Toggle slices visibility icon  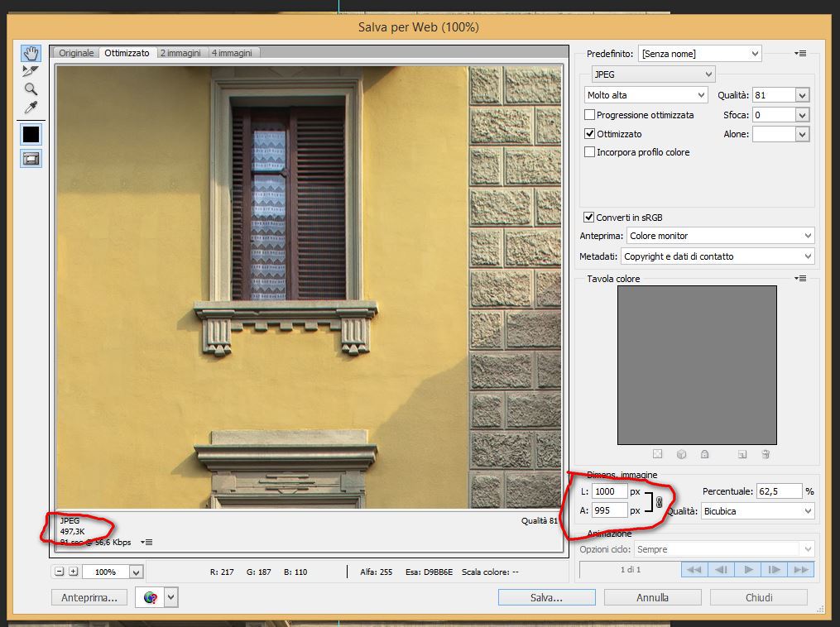point(31,159)
